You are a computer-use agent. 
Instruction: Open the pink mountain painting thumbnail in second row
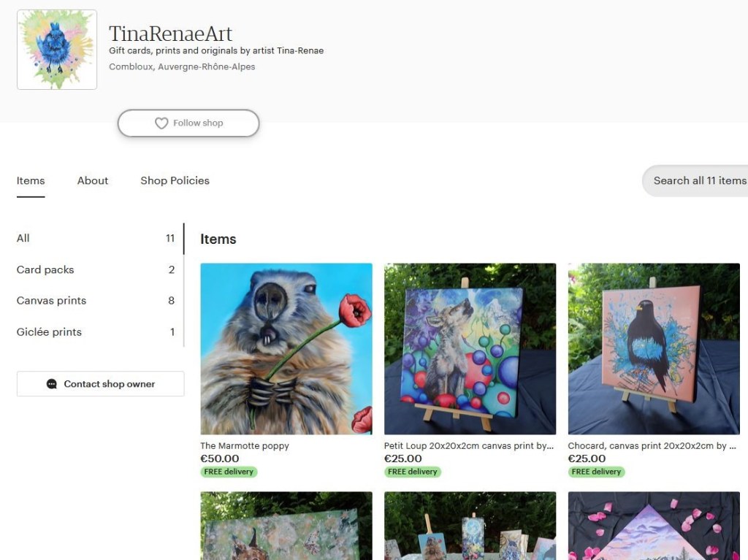pos(654,526)
